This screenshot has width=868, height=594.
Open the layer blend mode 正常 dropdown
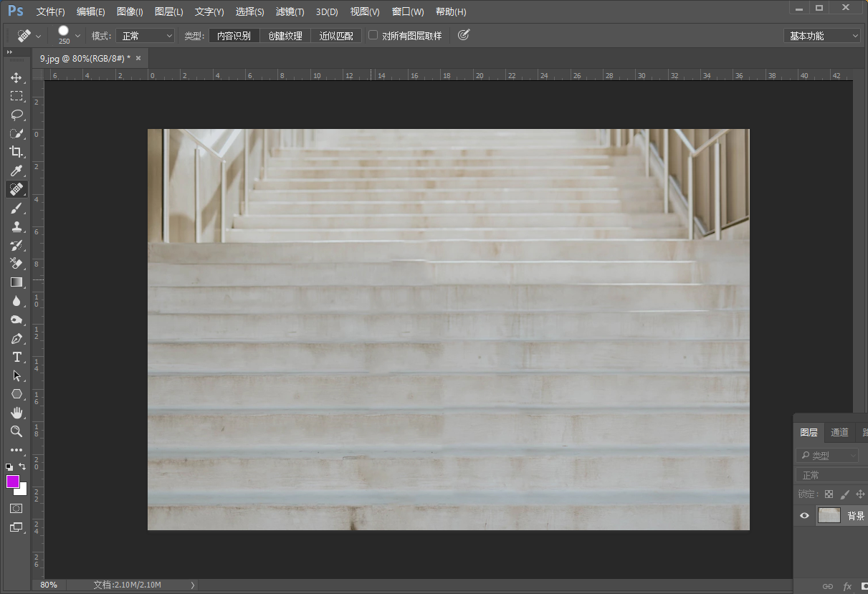(x=831, y=475)
